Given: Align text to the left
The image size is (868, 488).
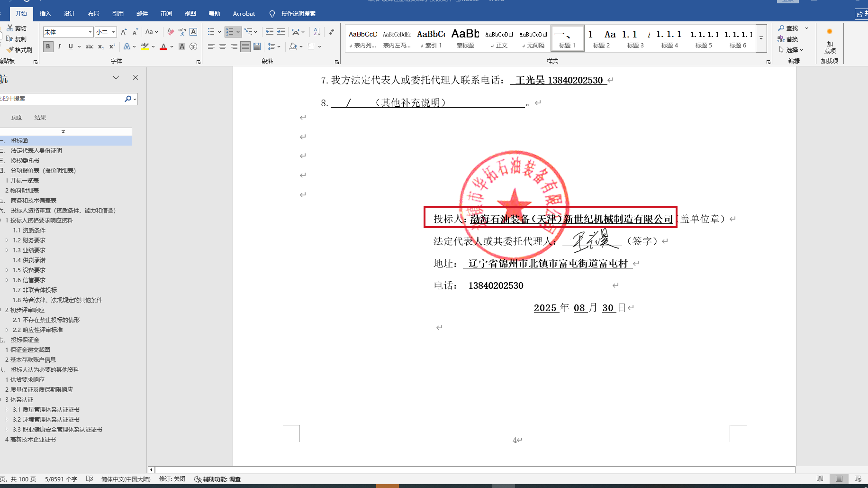Looking at the screenshot, I should (x=211, y=46).
